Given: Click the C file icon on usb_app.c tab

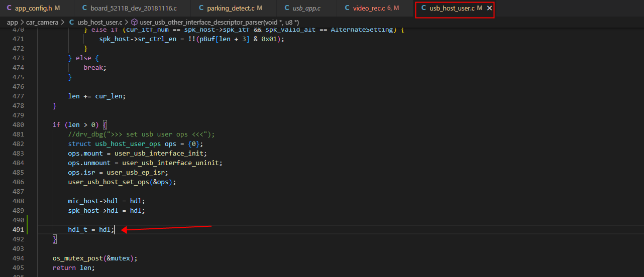Looking at the screenshot, I should (287, 9).
